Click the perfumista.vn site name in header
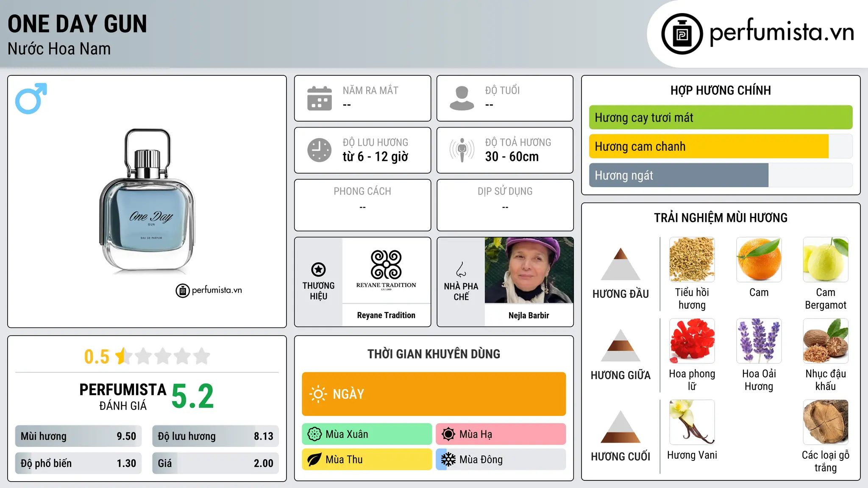The height and width of the screenshot is (488, 868). tap(782, 32)
